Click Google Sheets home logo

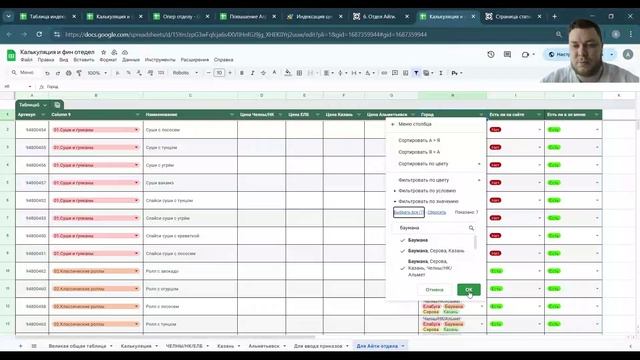(x=11, y=55)
